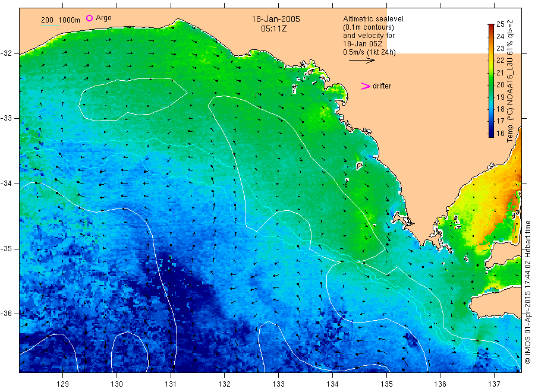Image resolution: width=535 pixels, height=392 pixels.
Task: Click the 'Altimetric sealevel' legend text
Action: pyautogui.click(x=373, y=19)
